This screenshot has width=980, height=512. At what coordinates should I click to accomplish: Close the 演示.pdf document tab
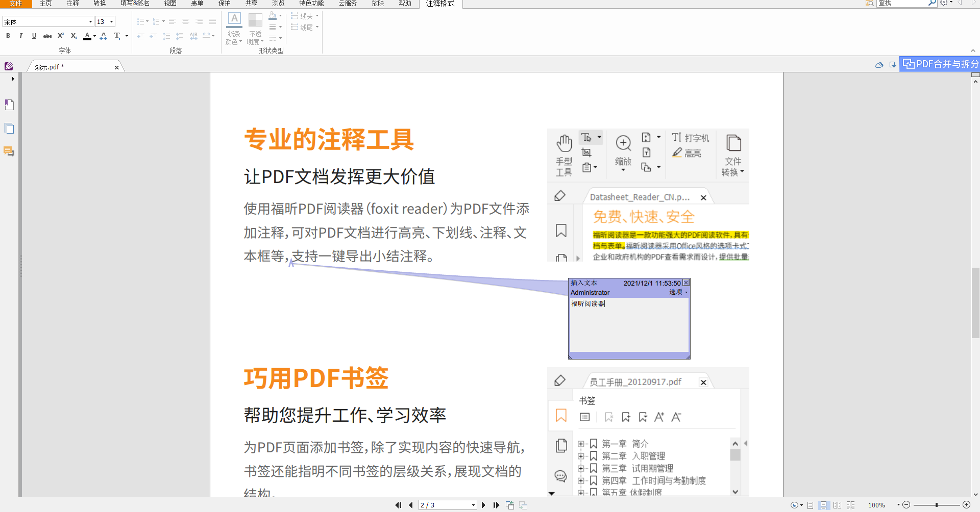[x=117, y=67]
